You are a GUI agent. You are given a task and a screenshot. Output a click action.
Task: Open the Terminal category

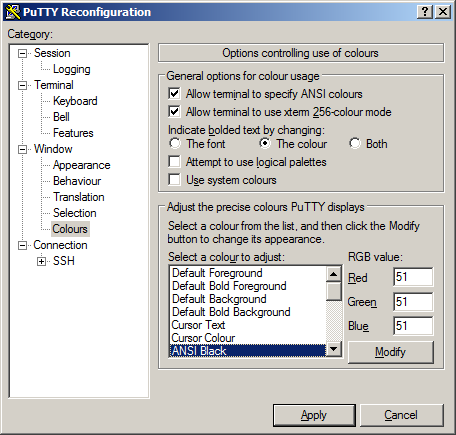pos(54,85)
